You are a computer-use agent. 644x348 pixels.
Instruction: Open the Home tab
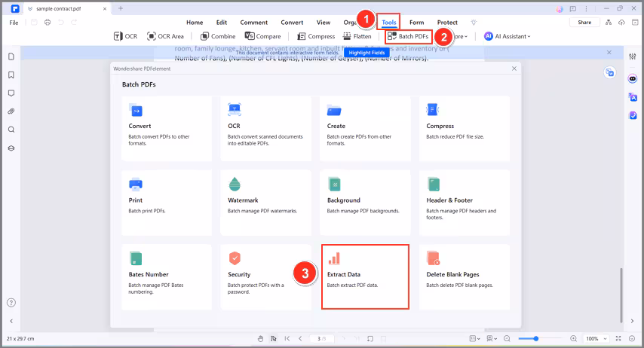pos(195,22)
